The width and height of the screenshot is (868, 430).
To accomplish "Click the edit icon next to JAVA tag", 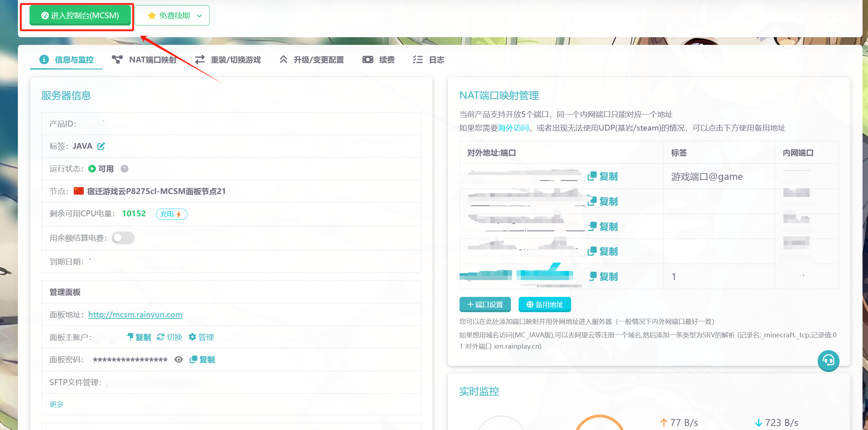I will tap(101, 146).
